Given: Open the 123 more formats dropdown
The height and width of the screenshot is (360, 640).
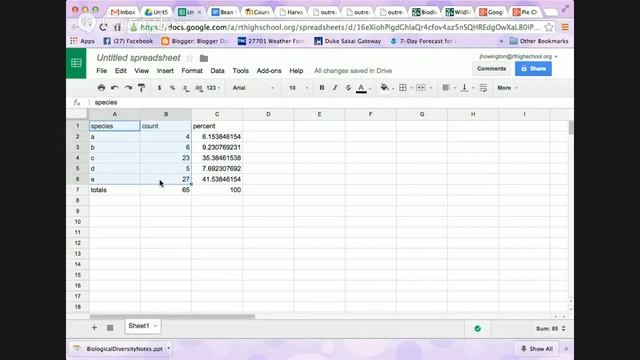Looking at the screenshot, I should click(x=213, y=88).
